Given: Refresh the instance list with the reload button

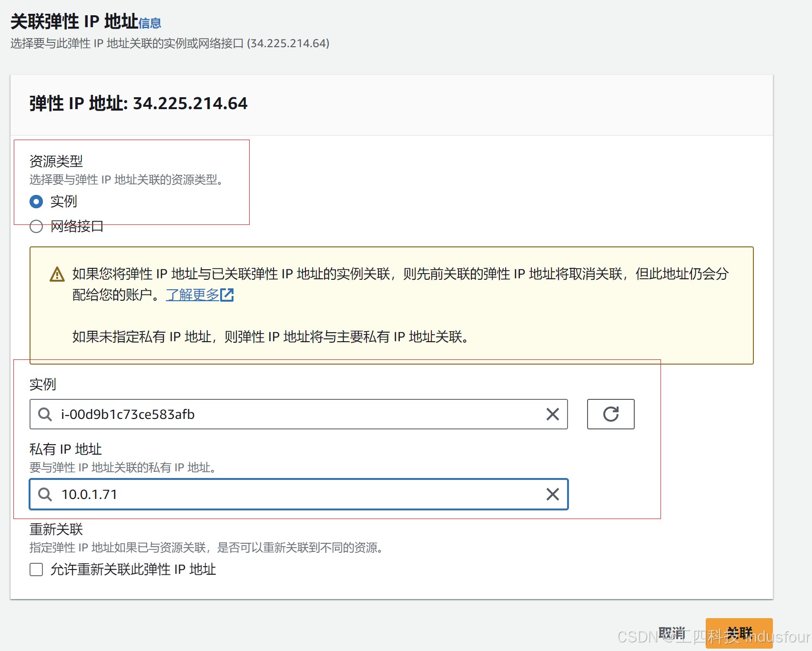Looking at the screenshot, I should [611, 414].
